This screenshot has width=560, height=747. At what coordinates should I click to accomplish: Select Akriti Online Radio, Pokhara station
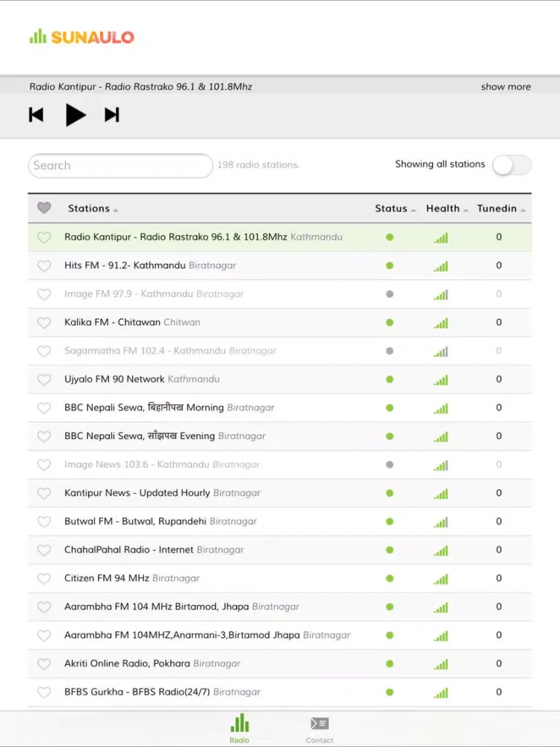pos(279,663)
